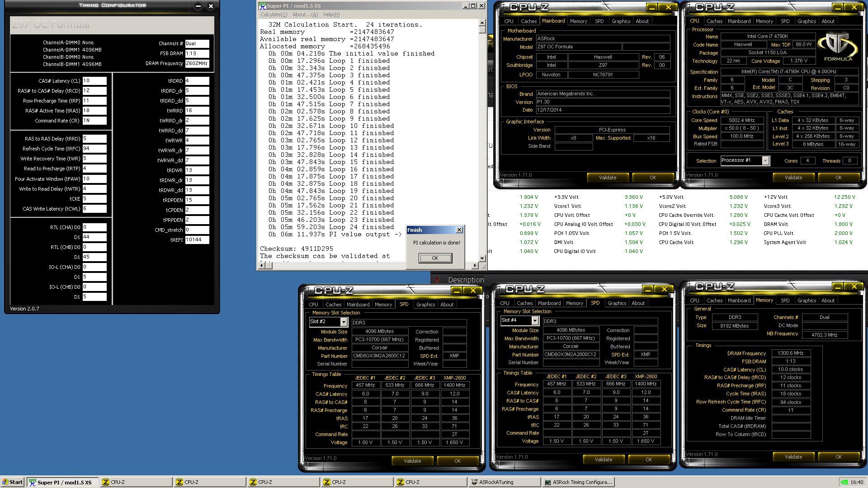
Task: Click the system tray icon beside the clock
Action: [x=844, y=482]
